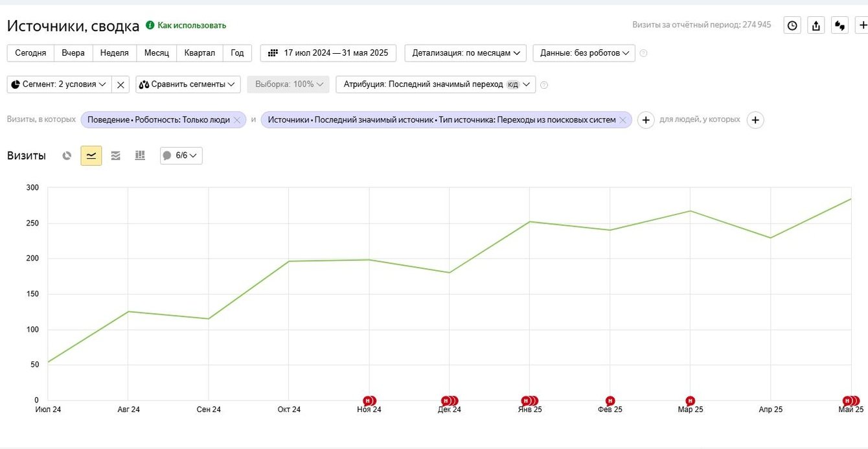Click the 'Окт 24' axis label

[289, 409]
